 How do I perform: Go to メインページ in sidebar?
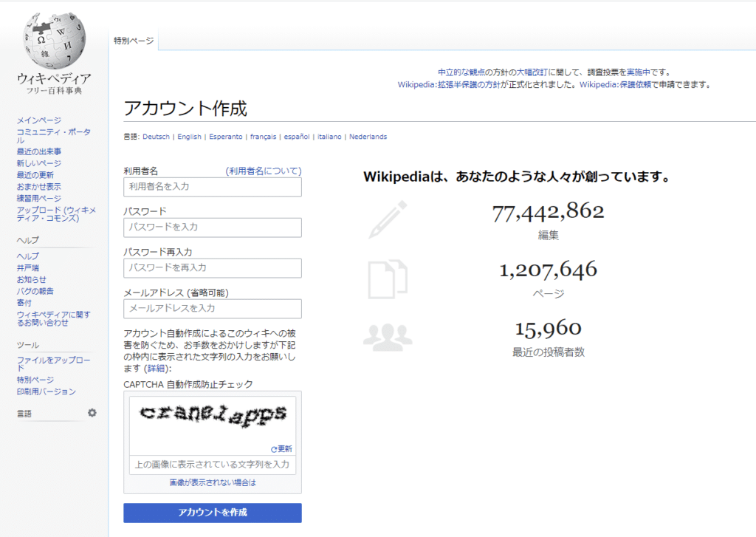tap(39, 120)
